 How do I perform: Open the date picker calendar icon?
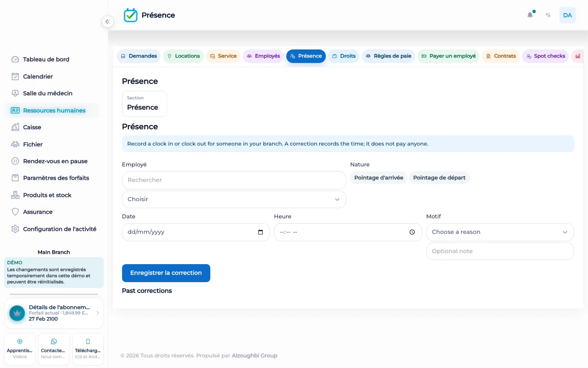point(261,232)
